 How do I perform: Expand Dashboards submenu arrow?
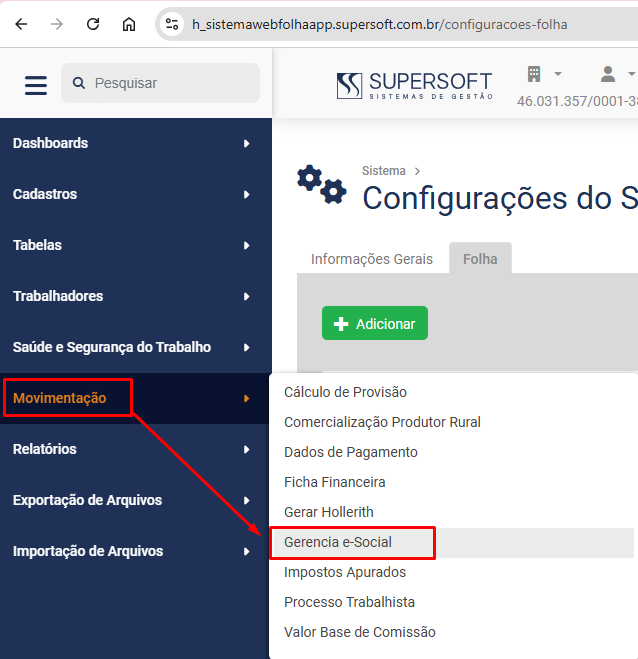[247, 144]
